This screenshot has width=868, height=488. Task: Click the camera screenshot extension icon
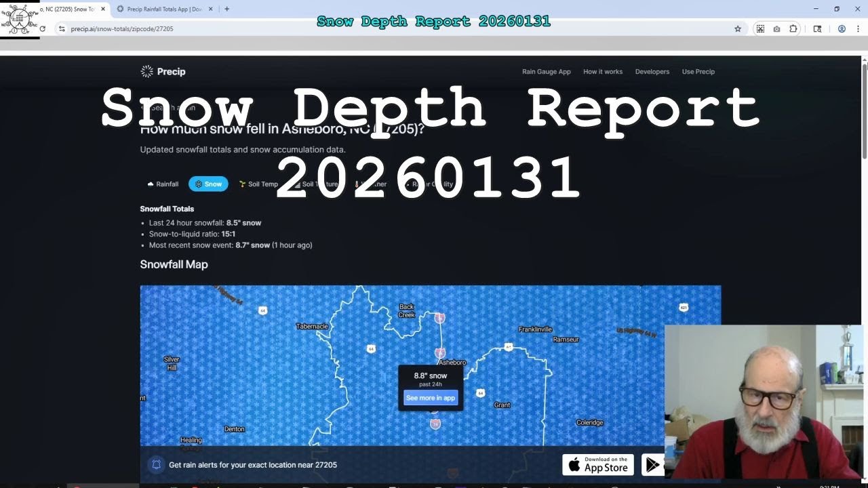point(776,28)
